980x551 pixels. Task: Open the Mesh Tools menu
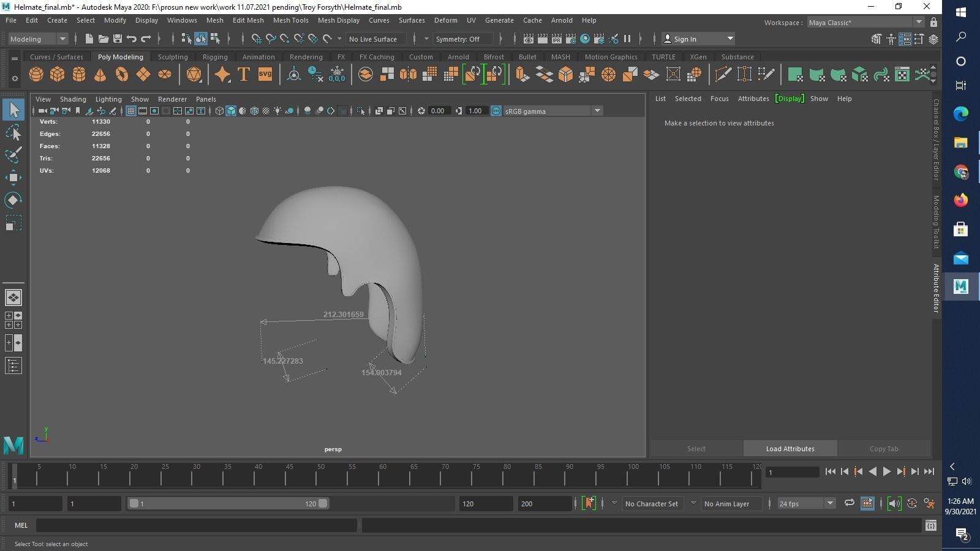point(290,20)
